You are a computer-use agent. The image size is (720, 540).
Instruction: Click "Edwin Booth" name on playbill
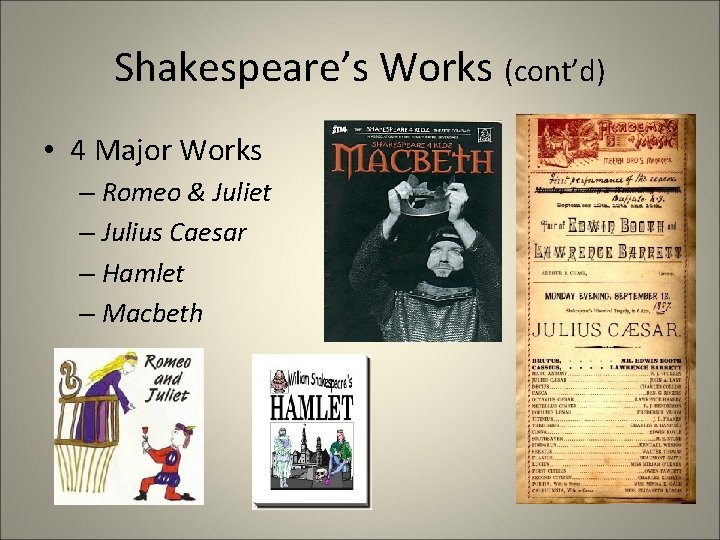pyautogui.click(x=616, y=226)
